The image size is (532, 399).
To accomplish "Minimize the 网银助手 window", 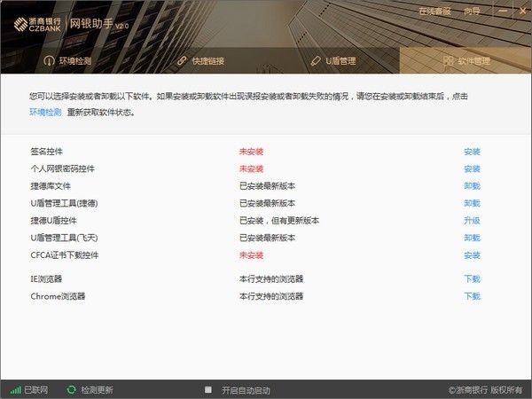I will (x=503, y=11).
